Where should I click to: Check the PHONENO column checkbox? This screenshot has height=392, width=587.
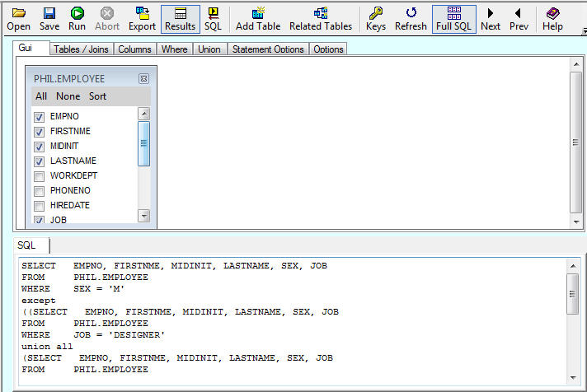(40, 191)
